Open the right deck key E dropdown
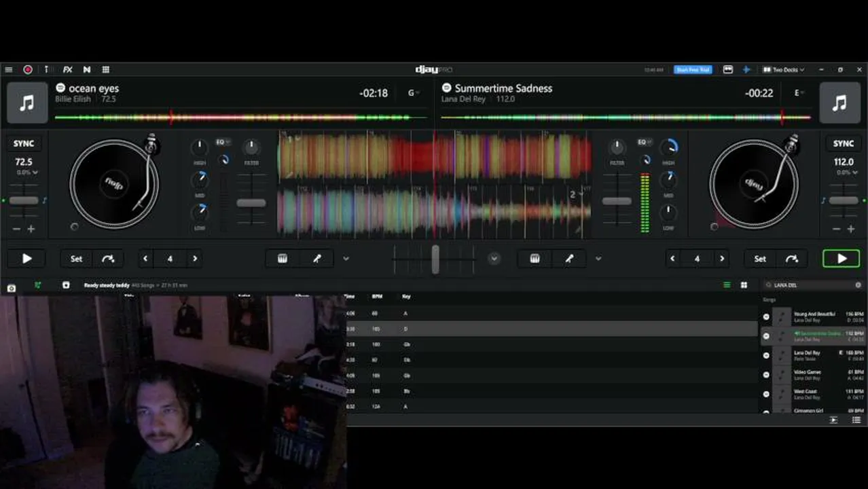This screenshot has width=868, height=489. 799,93
